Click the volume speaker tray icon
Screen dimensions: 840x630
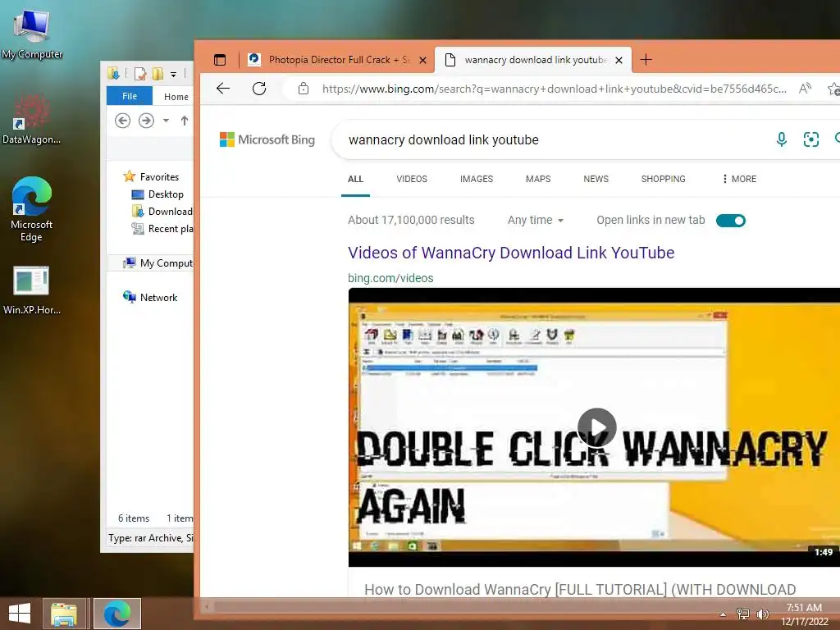pyautogui.click(x=762, y=614)
